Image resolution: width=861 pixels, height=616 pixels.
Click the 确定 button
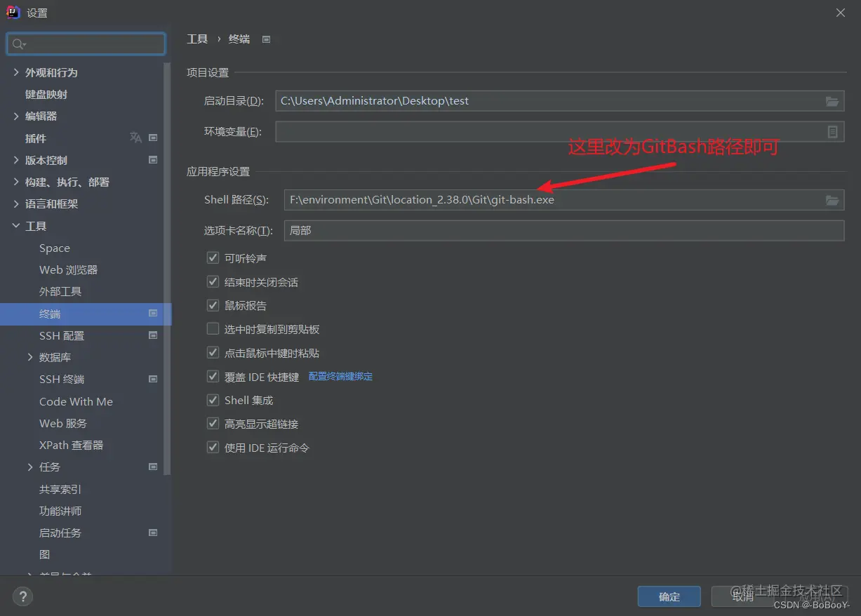[669, 596]
